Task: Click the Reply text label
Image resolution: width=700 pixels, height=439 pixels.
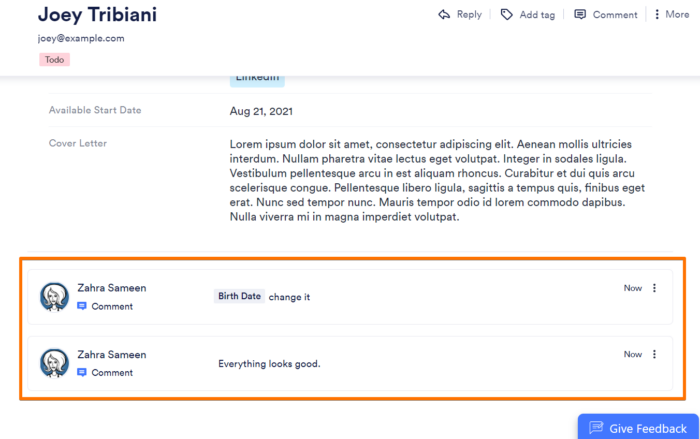Action: (x=469, y=15)
